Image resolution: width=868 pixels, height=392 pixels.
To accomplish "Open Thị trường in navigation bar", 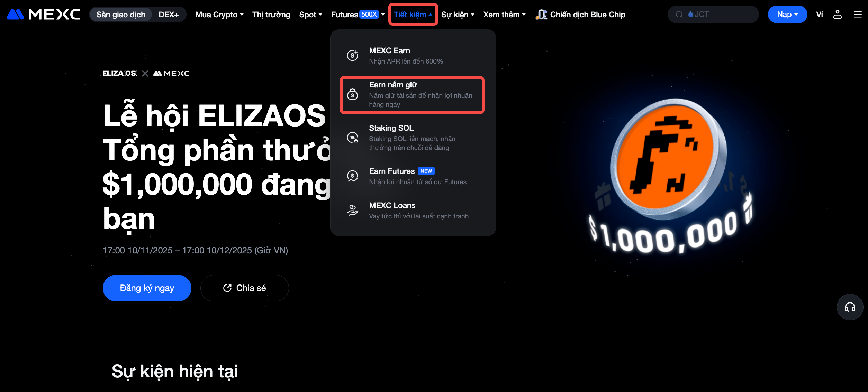I will [271, 15].
